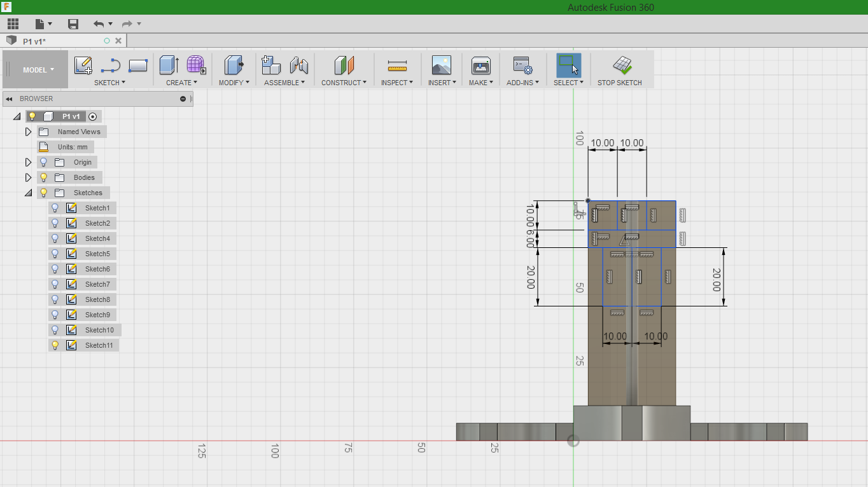Open the INSERT menu
The width and height of the screenshot is (868, 487).
point(442,83)
